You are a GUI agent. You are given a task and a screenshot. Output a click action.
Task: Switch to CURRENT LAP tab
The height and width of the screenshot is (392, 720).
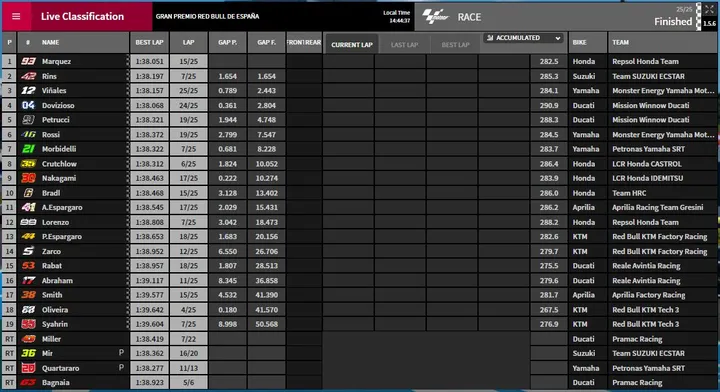tap(352, 45)
